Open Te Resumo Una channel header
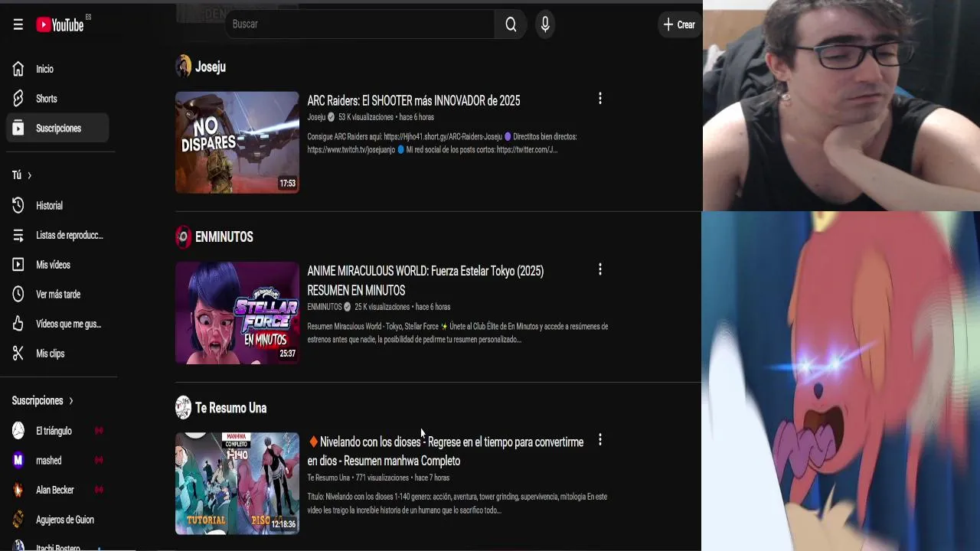 pos(230,408)
